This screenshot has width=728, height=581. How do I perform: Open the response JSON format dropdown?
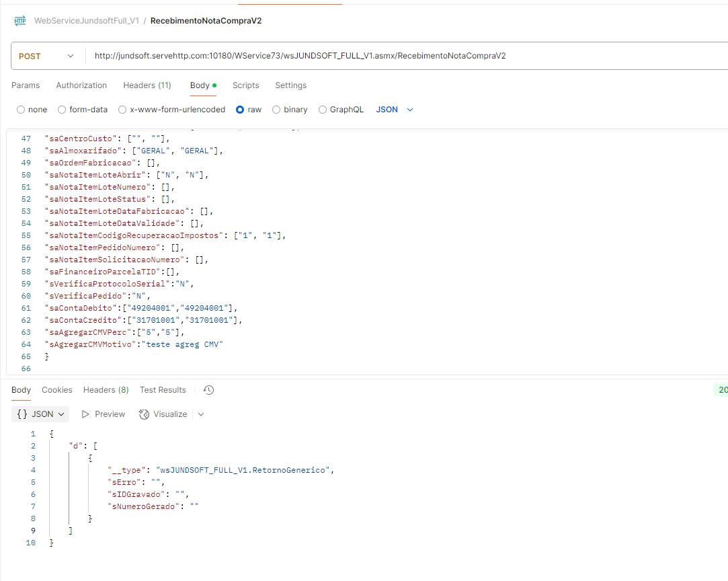(40, 414)
